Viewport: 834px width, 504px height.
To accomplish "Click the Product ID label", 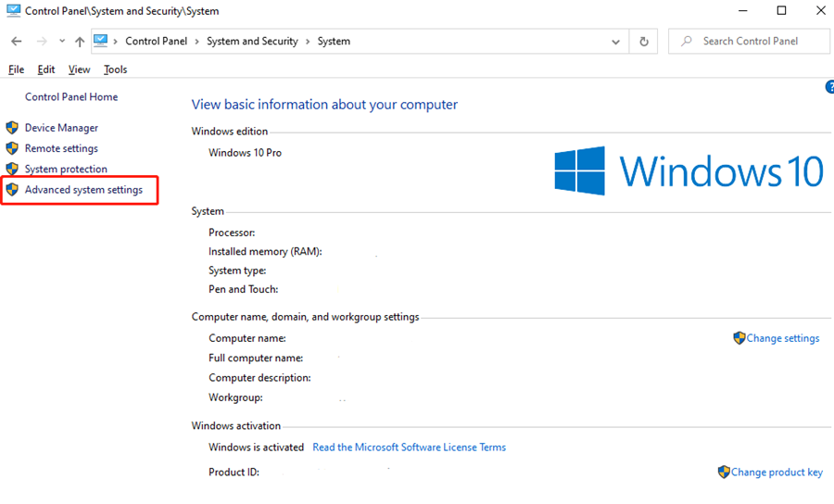I will 234,472.
